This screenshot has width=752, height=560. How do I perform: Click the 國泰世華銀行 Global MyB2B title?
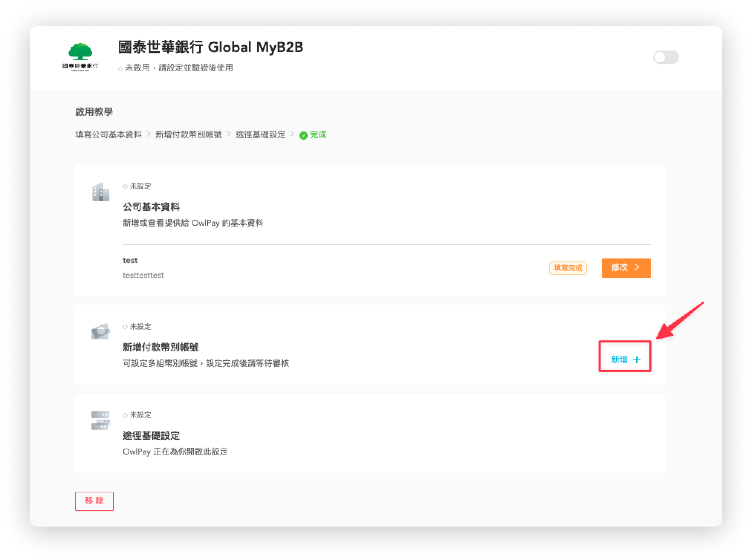point(210,47)
